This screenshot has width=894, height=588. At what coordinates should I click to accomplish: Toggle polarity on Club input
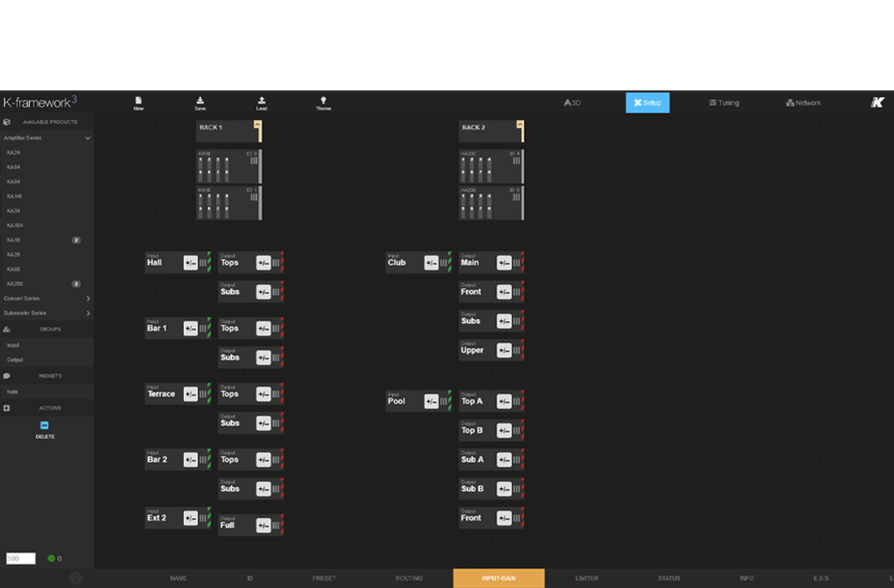point(431,263)
